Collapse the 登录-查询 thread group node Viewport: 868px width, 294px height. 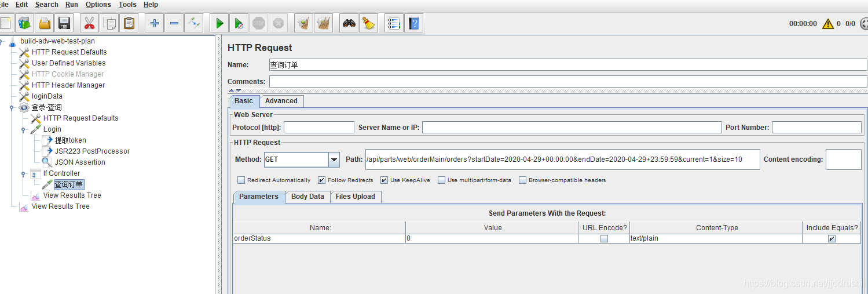pyautogui.click(x=13, y=108)
